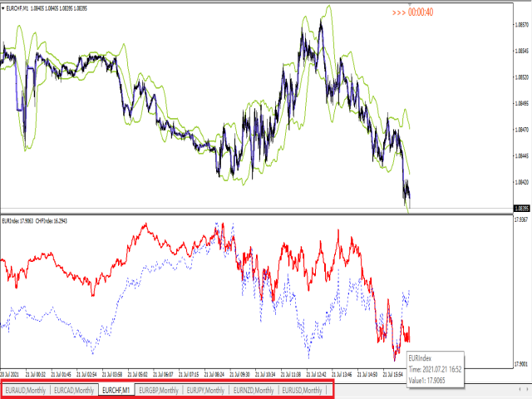The width and height of the screenshot is (532, 399).
Task: Click the 1.08570 level on price axis
Action: (523, 25)
